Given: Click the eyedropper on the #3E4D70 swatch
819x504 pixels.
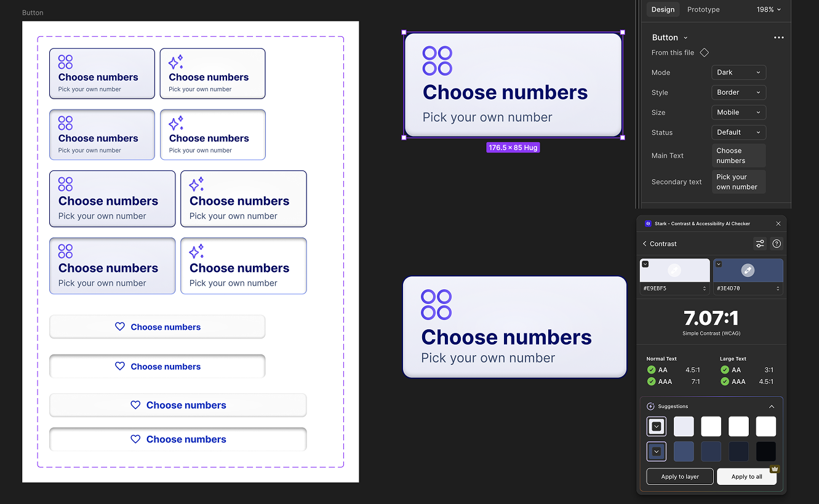Looking at the screenshot, I should pos(748,270).
